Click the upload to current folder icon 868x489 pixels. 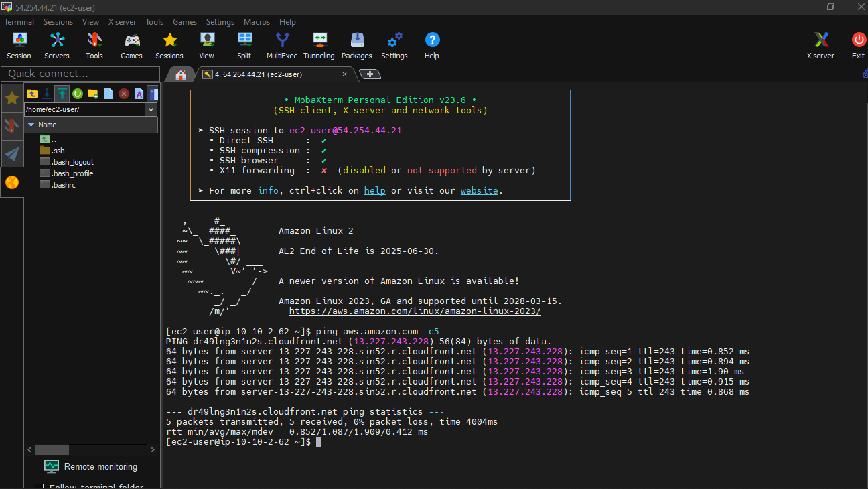[62, 94]
